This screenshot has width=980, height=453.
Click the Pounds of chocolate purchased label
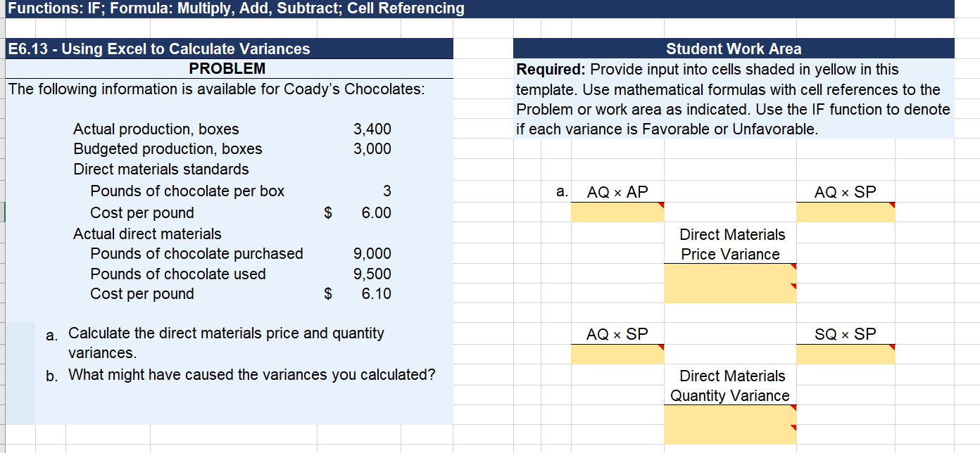[196, 253]
